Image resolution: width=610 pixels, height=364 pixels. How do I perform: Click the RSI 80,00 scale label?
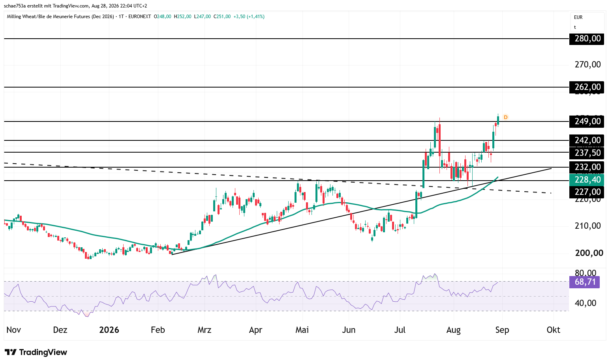(586, 273)
